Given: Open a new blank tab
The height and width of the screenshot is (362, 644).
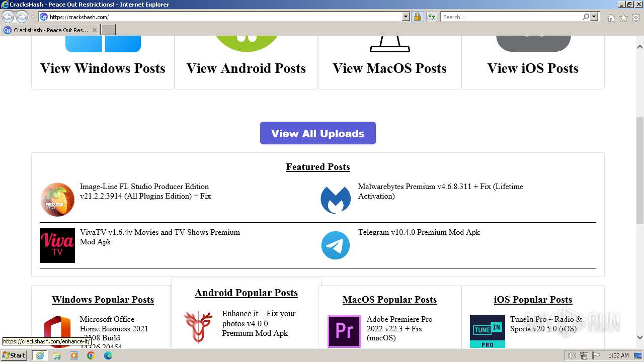Looking at the screenshot, I should coord(108,30).
